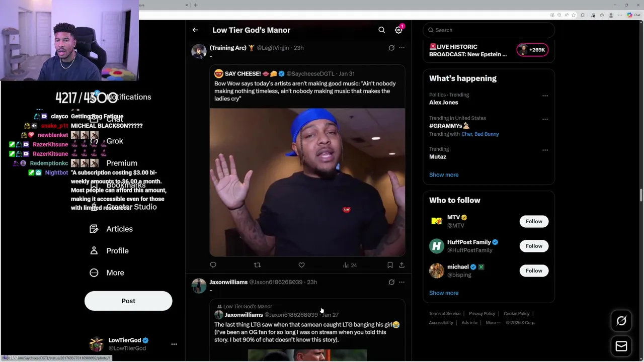Click Grok action icon on LegitVirgin's post
This screenshot has width=644, height=362.
(391, 48)
